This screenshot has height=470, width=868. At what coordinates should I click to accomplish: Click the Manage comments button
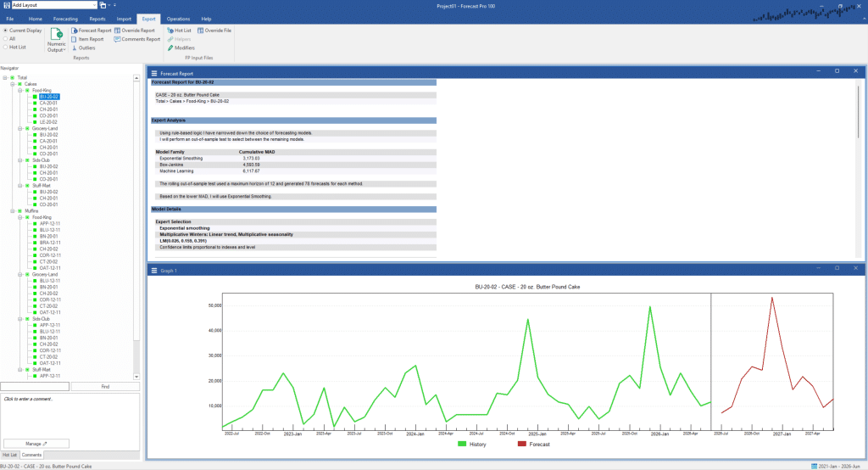tap(35, 444)
